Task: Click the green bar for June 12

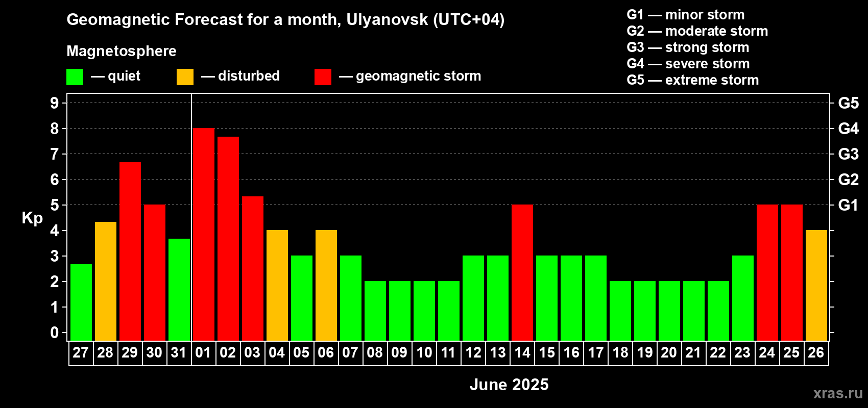Action: (x=473, y=298)
